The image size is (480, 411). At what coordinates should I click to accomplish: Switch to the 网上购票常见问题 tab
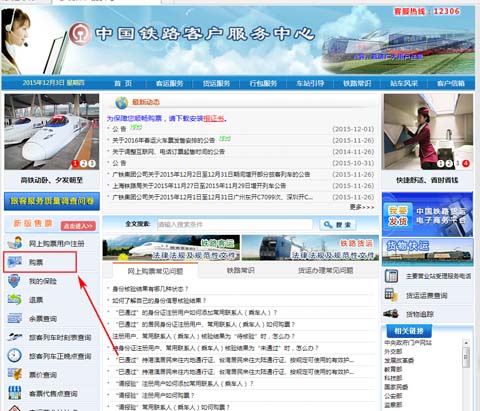[x=155, y=271]
